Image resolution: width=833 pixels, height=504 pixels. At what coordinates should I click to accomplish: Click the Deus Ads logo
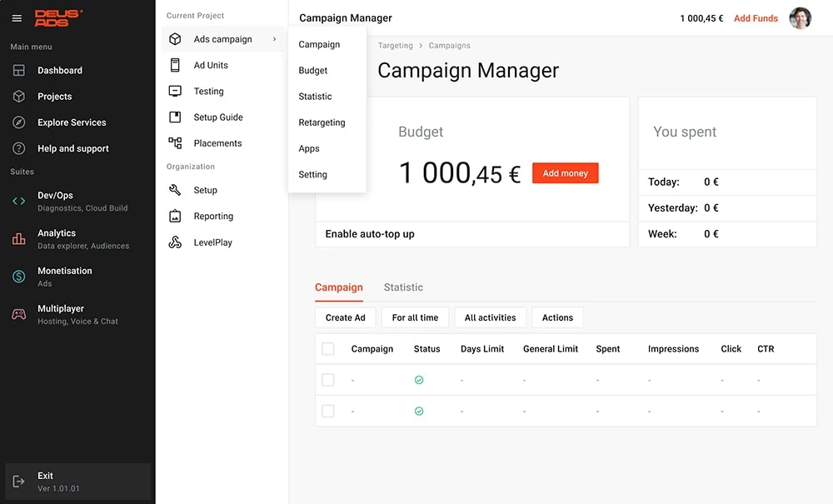coord(59,18)
